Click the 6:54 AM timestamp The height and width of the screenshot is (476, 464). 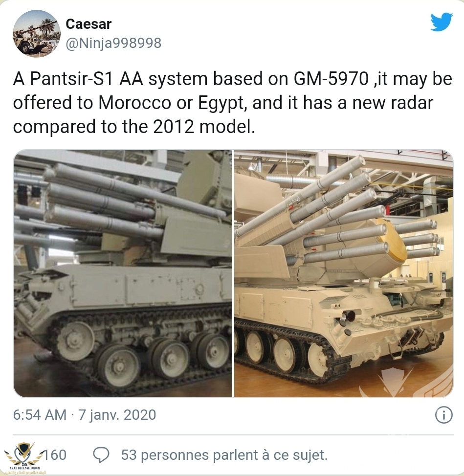tap(40, 415)
